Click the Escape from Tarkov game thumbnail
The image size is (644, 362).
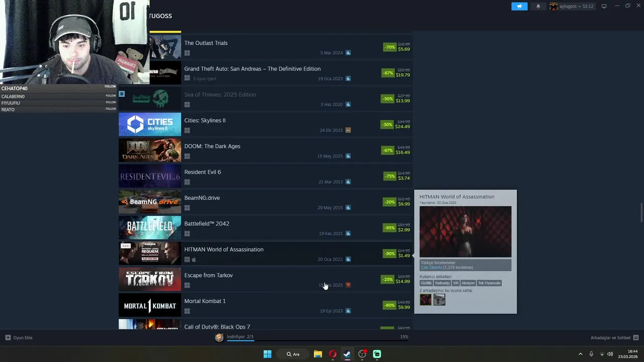149,279
